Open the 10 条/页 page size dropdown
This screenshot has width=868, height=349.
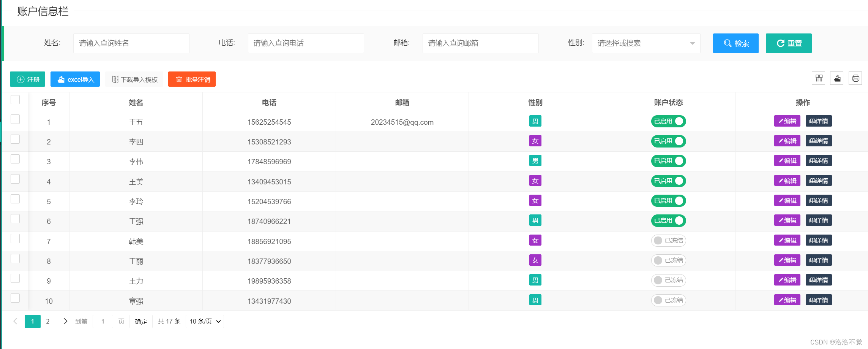205,321
